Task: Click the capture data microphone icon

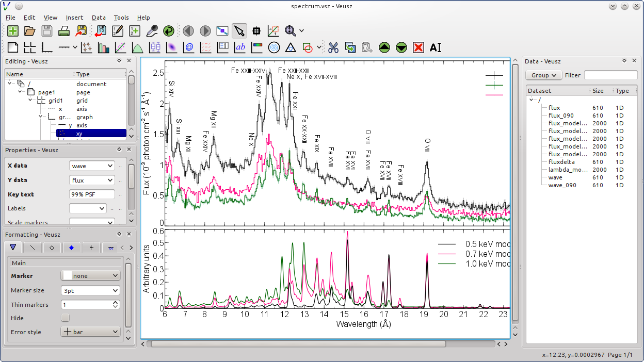Action: click(x=152, y=31)
